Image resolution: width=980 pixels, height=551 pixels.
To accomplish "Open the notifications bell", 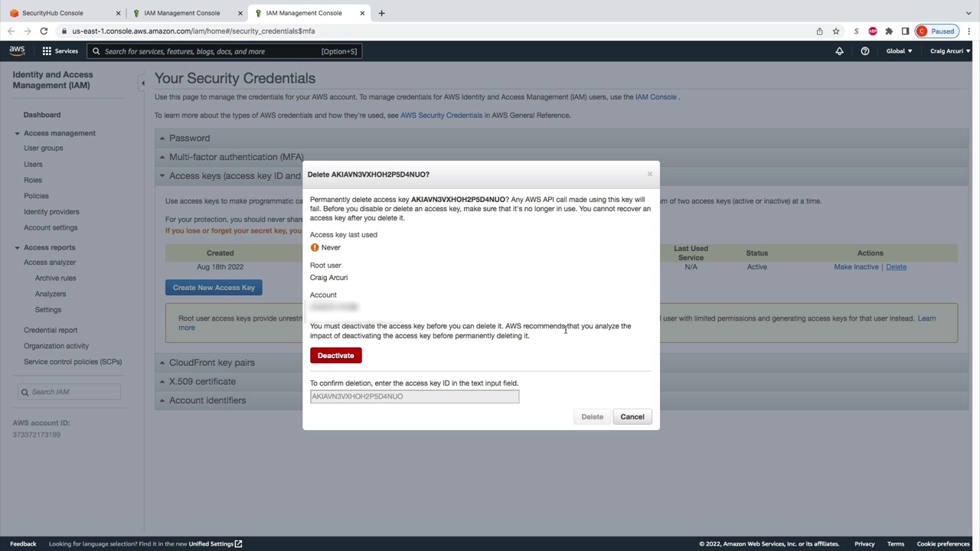I will (839, 51).
